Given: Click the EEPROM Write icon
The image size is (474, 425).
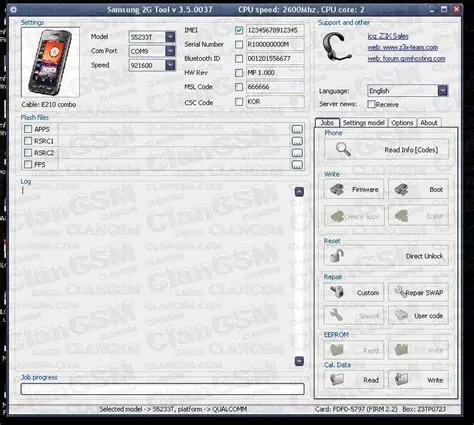Looking at the screenshot, I should coord(401,350).
